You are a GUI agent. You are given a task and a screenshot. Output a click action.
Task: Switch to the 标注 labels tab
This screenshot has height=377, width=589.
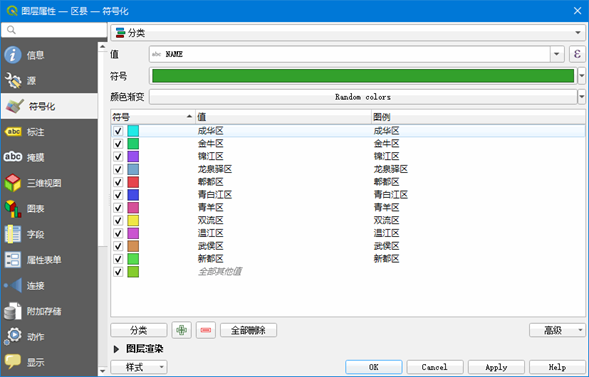tap(35, 132)
